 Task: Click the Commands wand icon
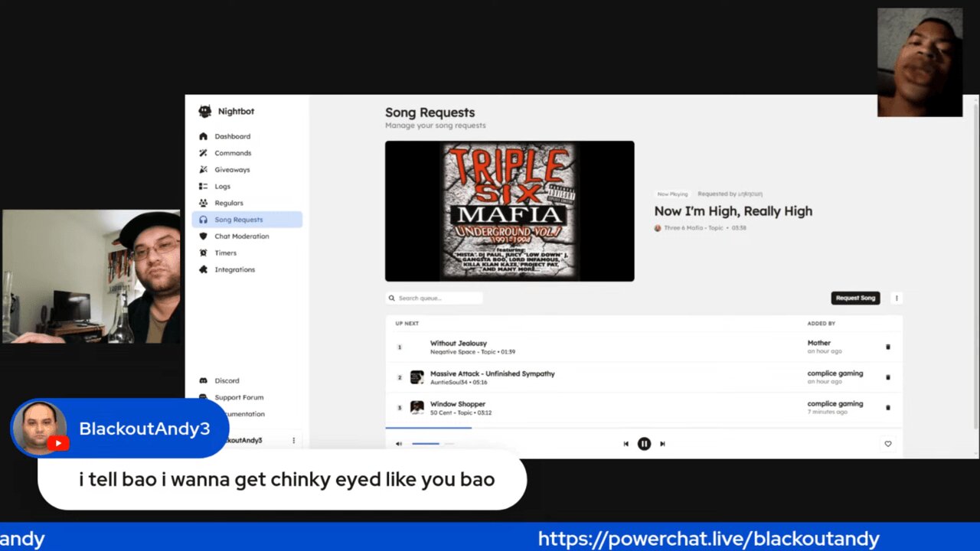(x=203, y=153)
